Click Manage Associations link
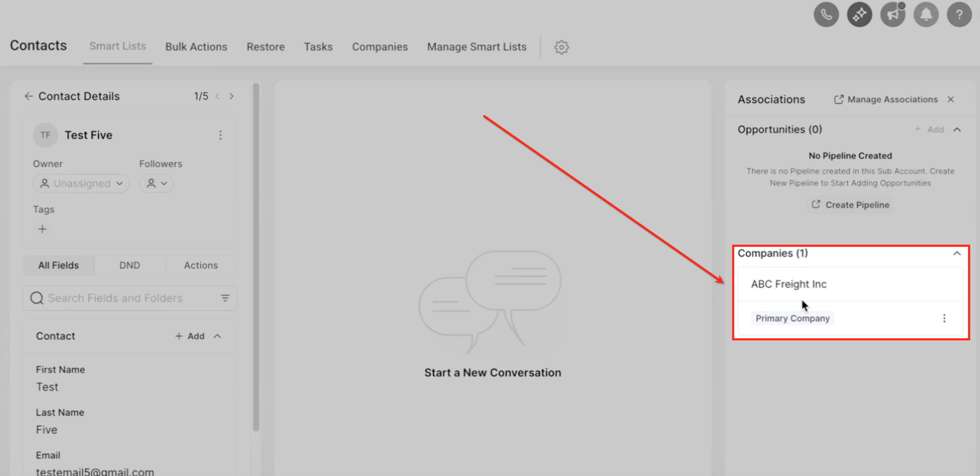Viewport: 980px width, 476px height. tap(886, 99)
